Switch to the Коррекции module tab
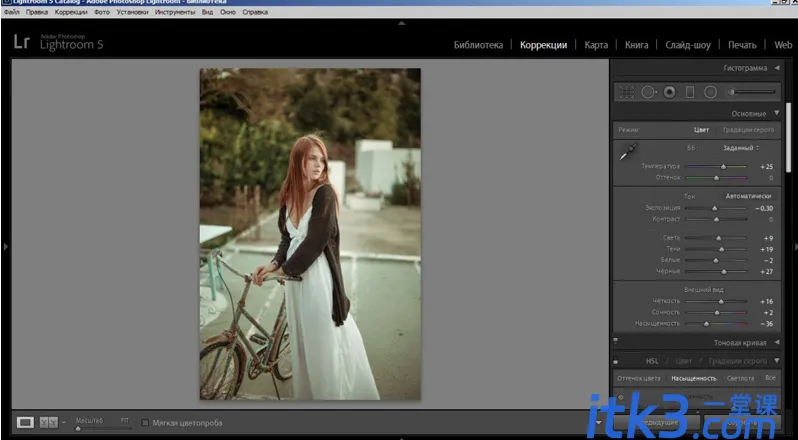 (x=544, y=45)
